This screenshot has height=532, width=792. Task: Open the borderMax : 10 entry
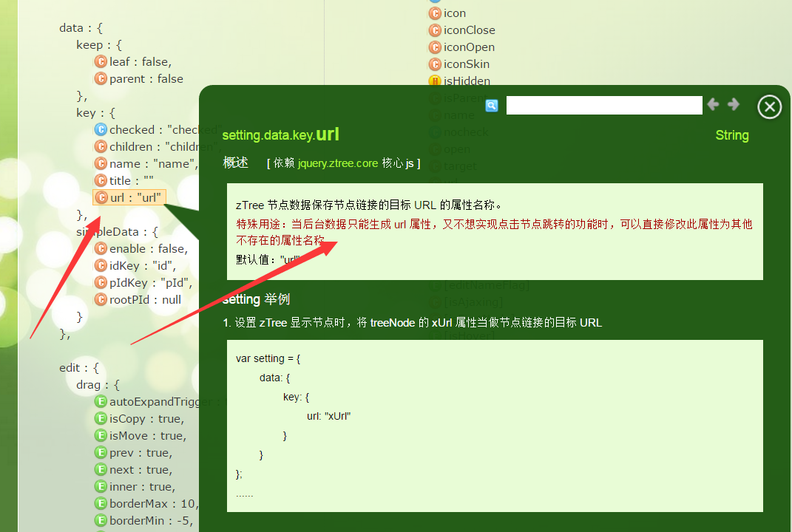click(147, 504)
